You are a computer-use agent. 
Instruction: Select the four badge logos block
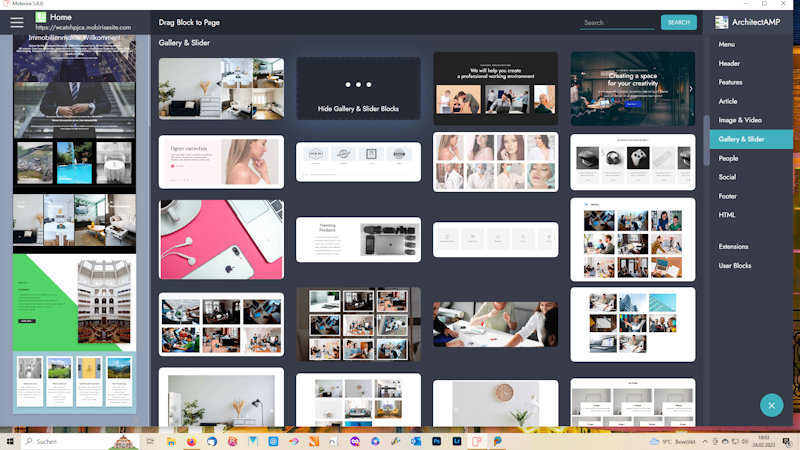(x=358, y=162)
